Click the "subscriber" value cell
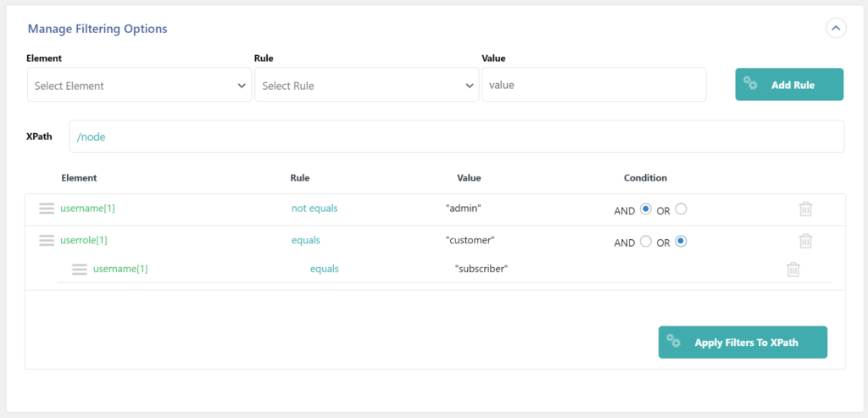Image resolution: width=868 pixels, height=418 pixels. (x=481, y=269)
